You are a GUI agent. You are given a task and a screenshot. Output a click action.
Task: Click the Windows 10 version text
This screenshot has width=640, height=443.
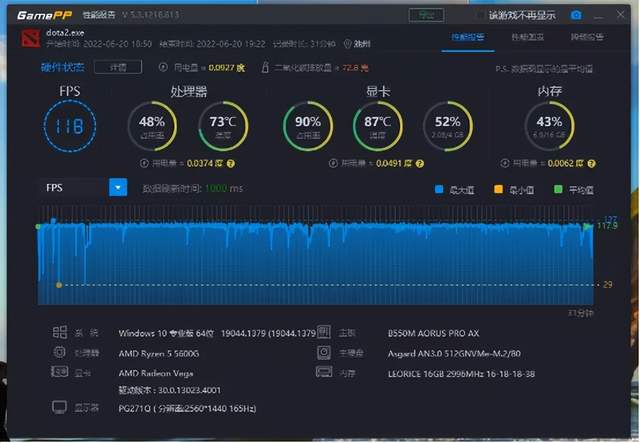[x=218, y=333]
